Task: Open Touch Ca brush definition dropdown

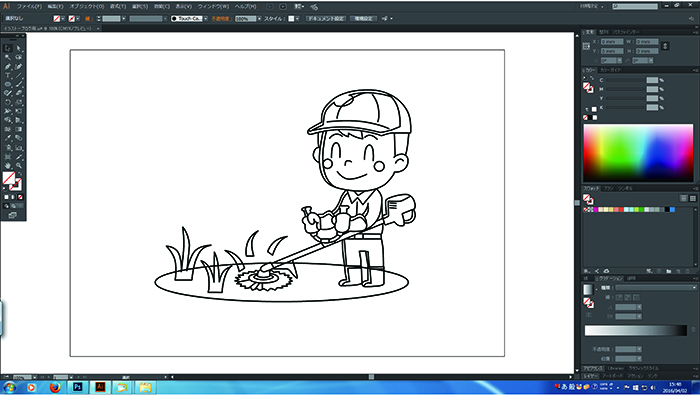Action: pyautogui.click(x=205, y=19)
